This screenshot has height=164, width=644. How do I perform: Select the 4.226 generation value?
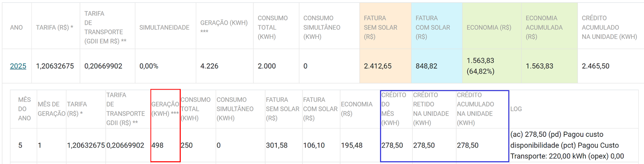coord(209,66)
